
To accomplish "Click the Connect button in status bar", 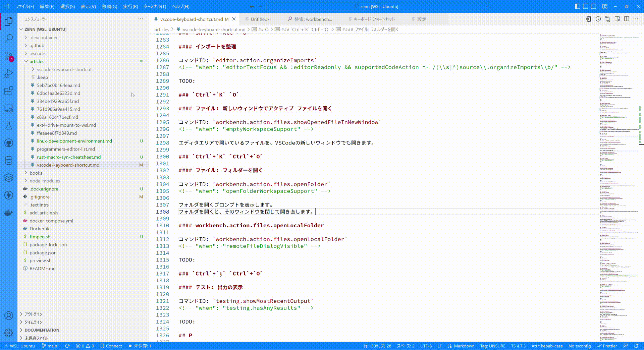I will pyautogui.click(x=111, y=346).
